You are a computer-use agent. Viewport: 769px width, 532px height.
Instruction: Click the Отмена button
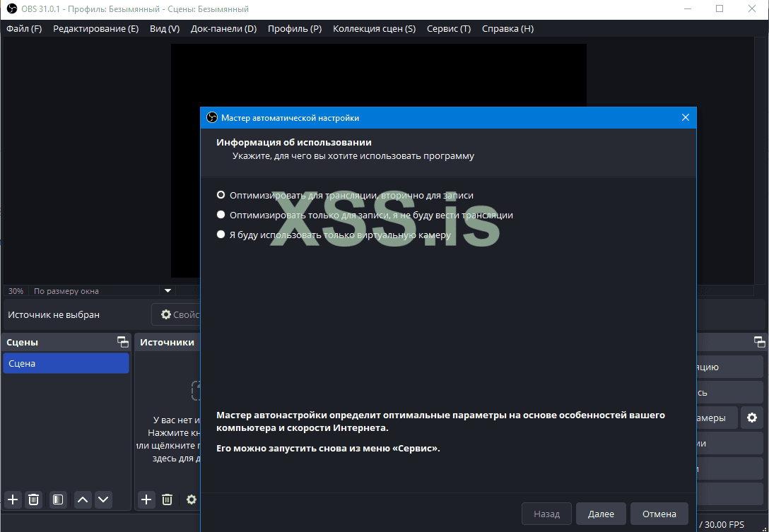(659, 514)
